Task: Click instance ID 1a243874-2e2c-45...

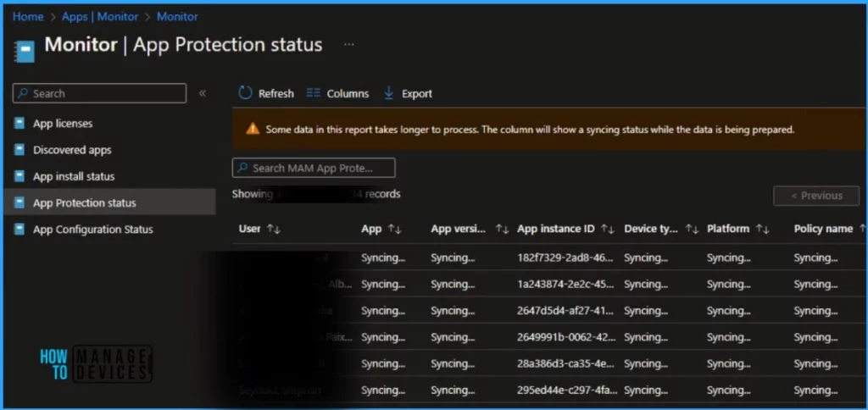Action: point(565,284)
